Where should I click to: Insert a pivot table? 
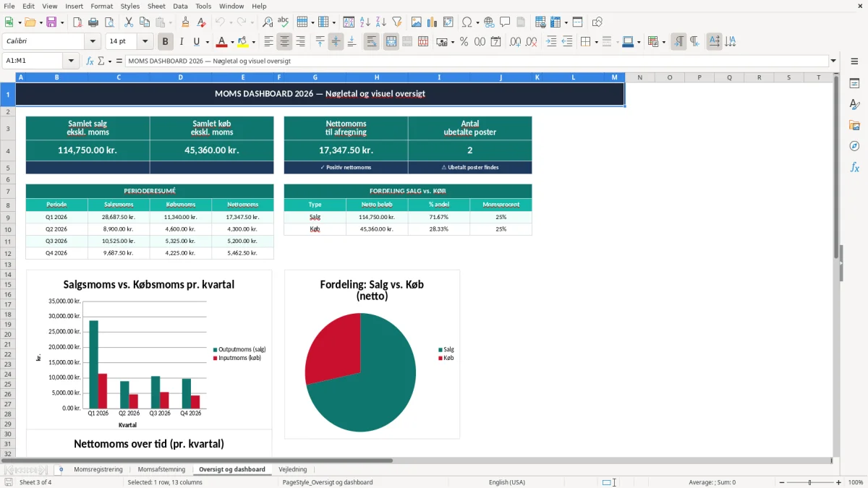coord(448,22)
